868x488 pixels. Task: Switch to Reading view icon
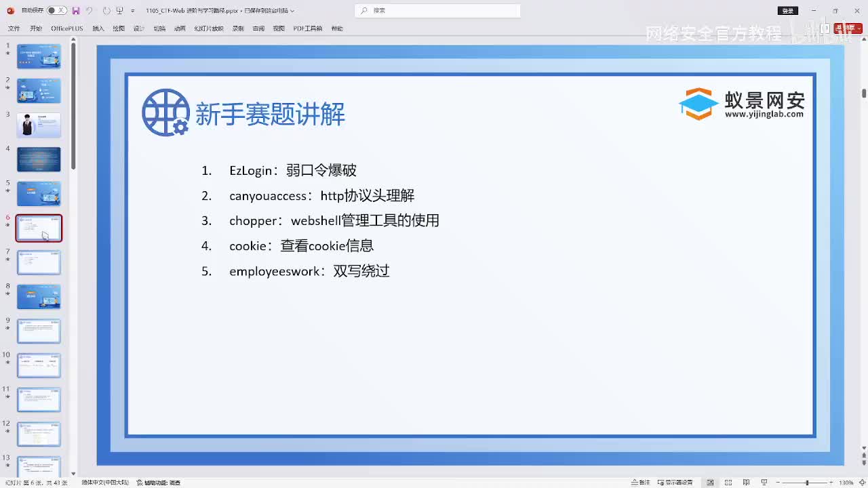pyautogui.click(x=746, y=483)
